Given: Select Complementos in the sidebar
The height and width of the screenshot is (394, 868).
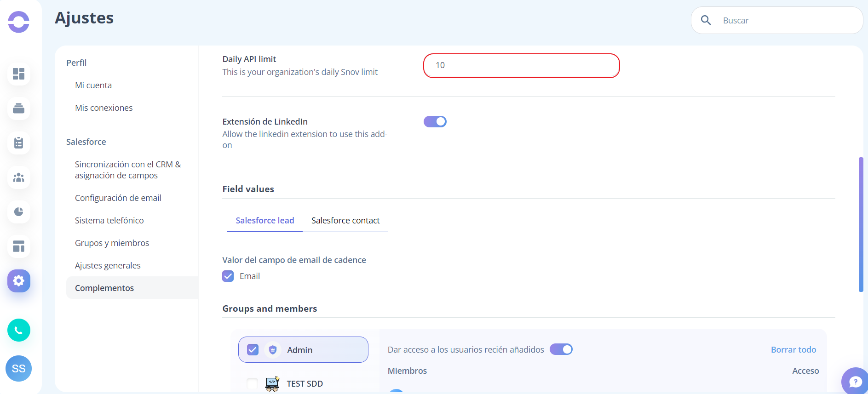Looking at the screenshot, I should point(132,288).
